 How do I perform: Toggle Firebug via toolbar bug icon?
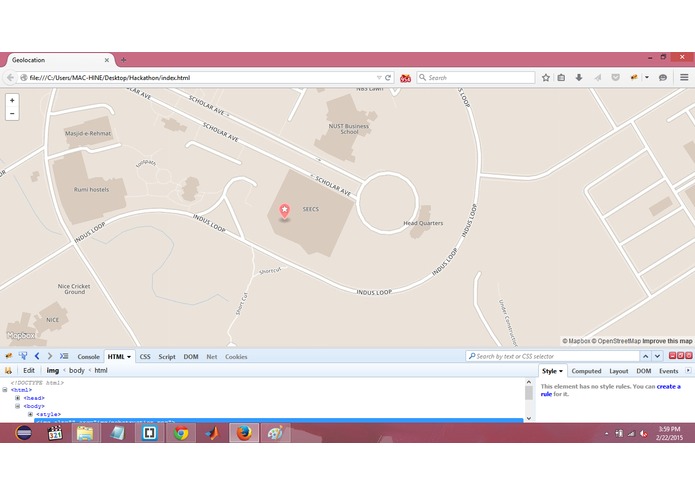pyautogui.click(x=634, y=78)
